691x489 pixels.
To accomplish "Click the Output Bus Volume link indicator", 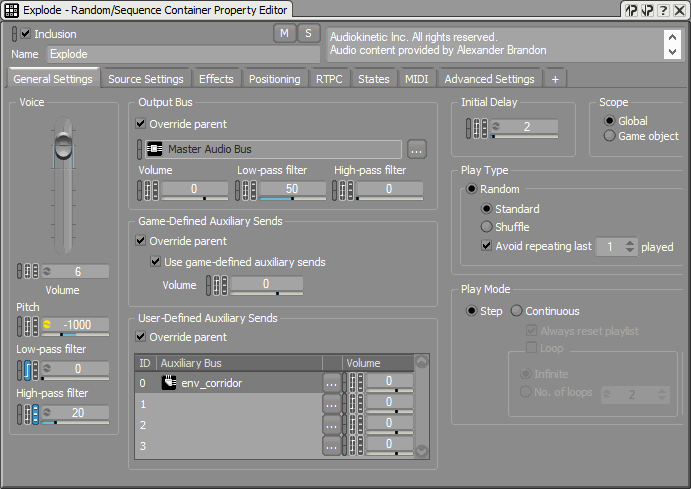I will [x=140, y=190].
